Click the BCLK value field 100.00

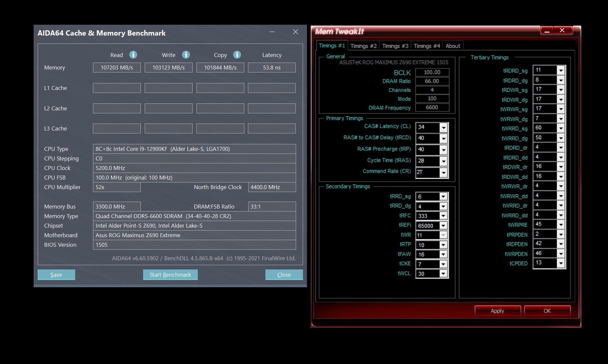432,72
